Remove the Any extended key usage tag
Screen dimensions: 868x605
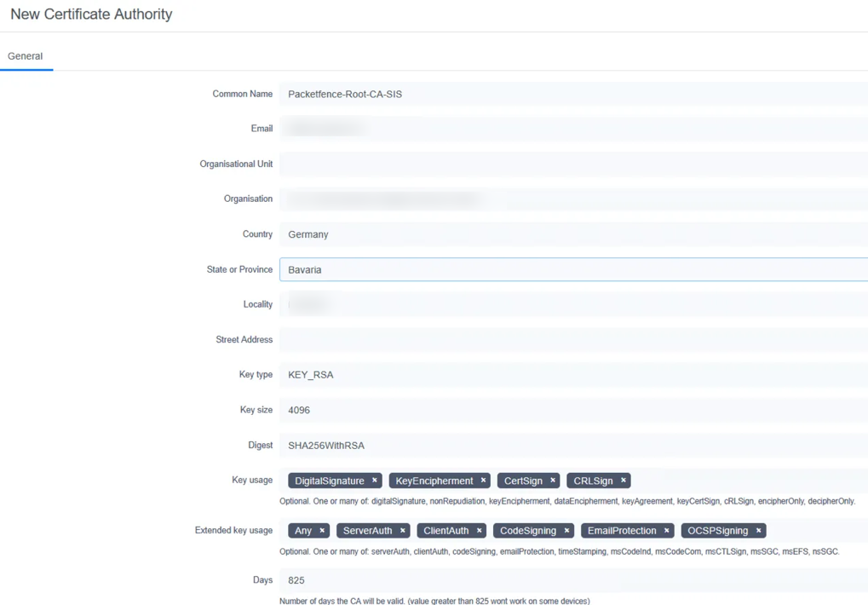coord(321,530)
